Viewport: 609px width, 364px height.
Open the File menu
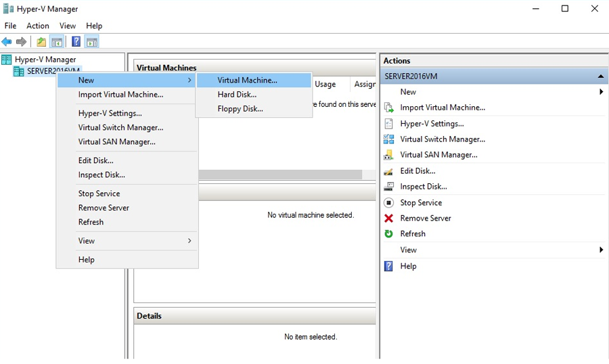coord(10,26)
